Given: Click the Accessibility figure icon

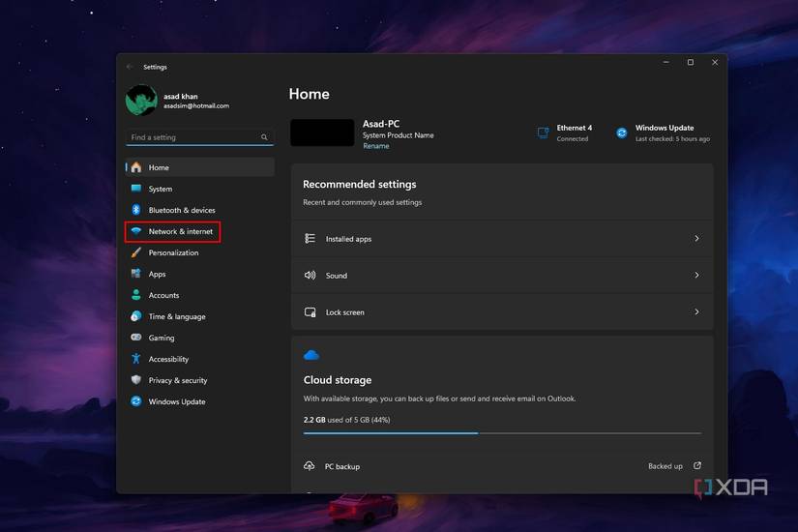Looking at the screenshot, I should tap(135, 359).
